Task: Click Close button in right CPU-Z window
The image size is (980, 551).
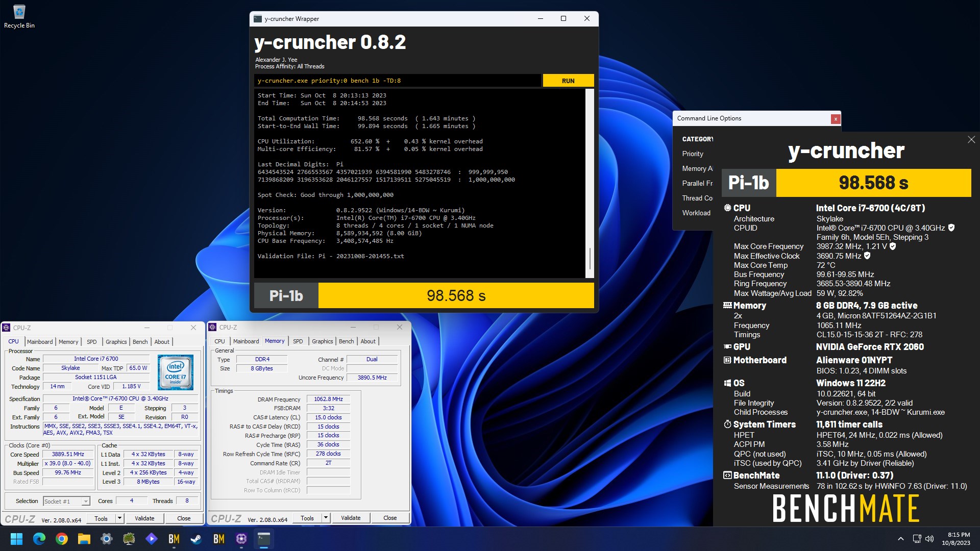Action: pyautogui.click(x=390, y=518)
